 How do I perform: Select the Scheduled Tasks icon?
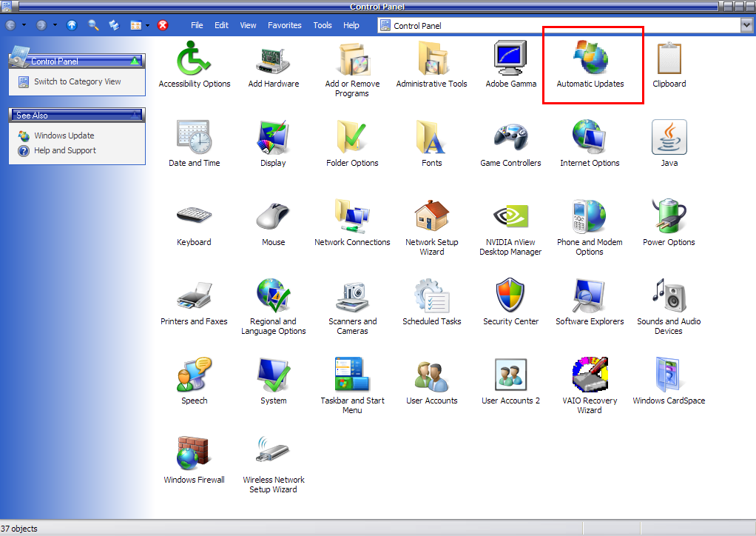click(x=431, y=295)
